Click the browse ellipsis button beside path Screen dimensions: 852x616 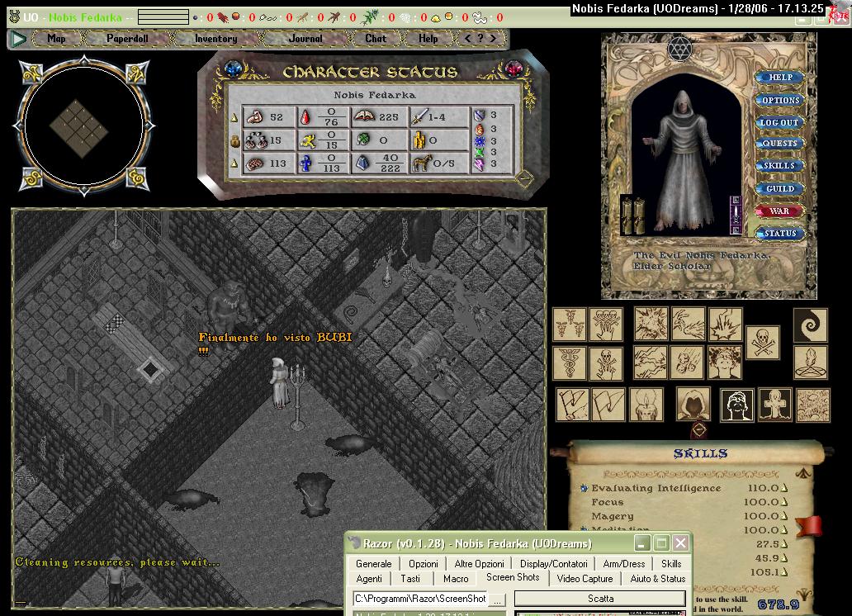497,599
